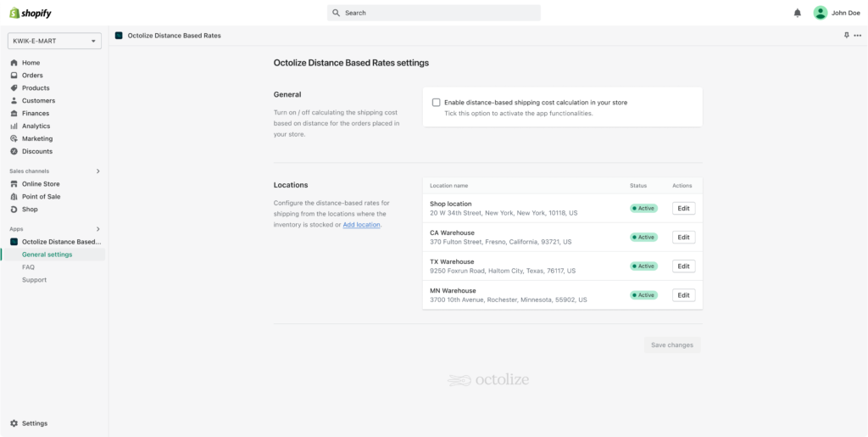Image resolution: width=868 pixels, height=437 pixels.
Task: Click Active badge for TX Warehouse
Action: coord(644,266)
